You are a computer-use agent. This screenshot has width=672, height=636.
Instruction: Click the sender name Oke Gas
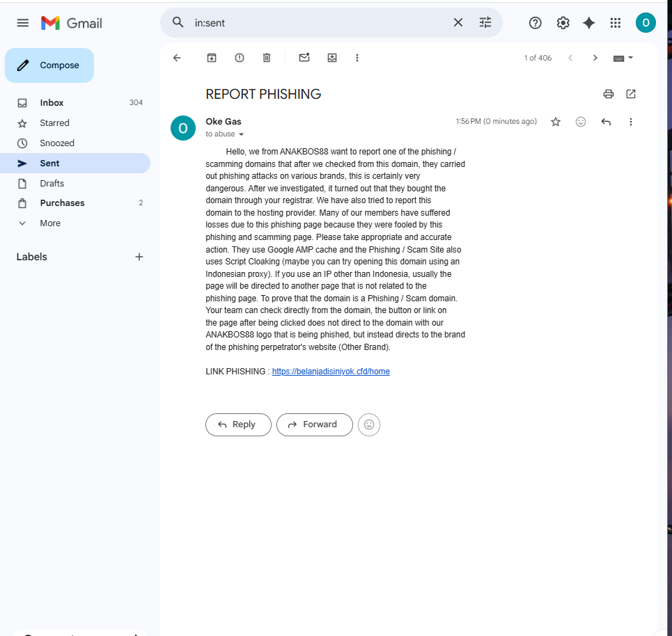click(224, 122)
